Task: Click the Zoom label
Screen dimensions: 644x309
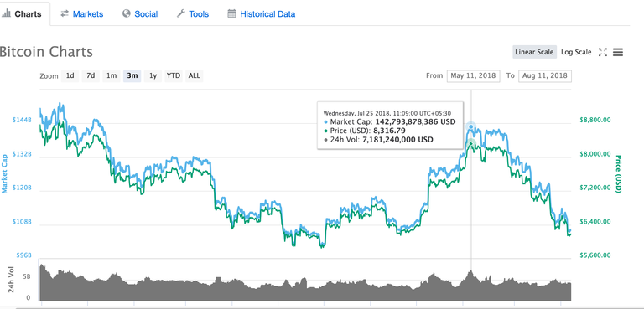Action: (49, 76)
